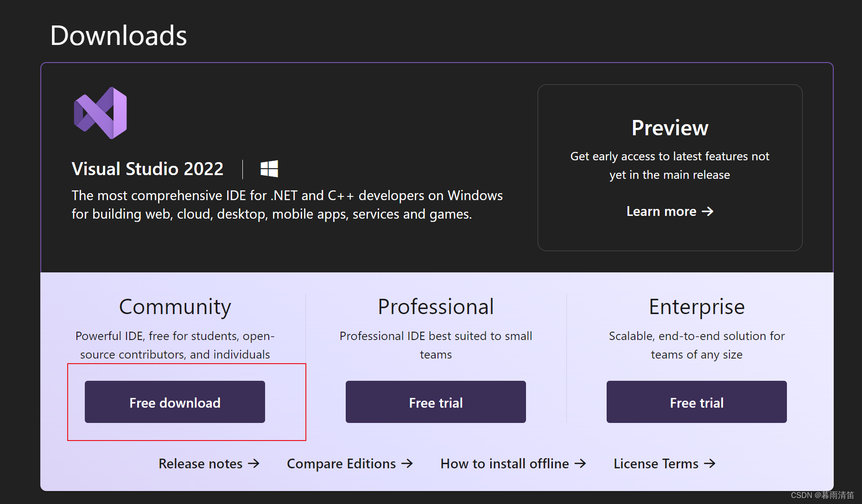Screen dimensions: 862x504
Task: Click the Downloads page title
Action: [119, 34]
